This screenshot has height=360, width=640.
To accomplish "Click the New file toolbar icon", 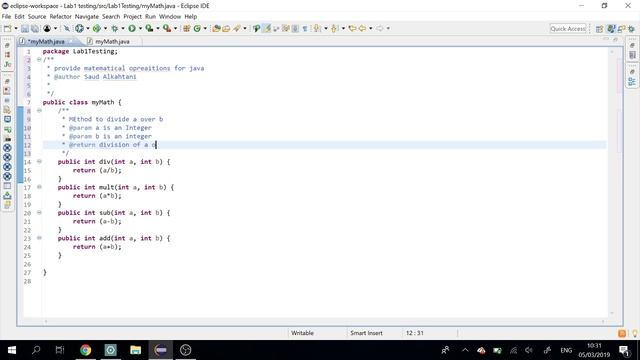I will click(7, 28).
